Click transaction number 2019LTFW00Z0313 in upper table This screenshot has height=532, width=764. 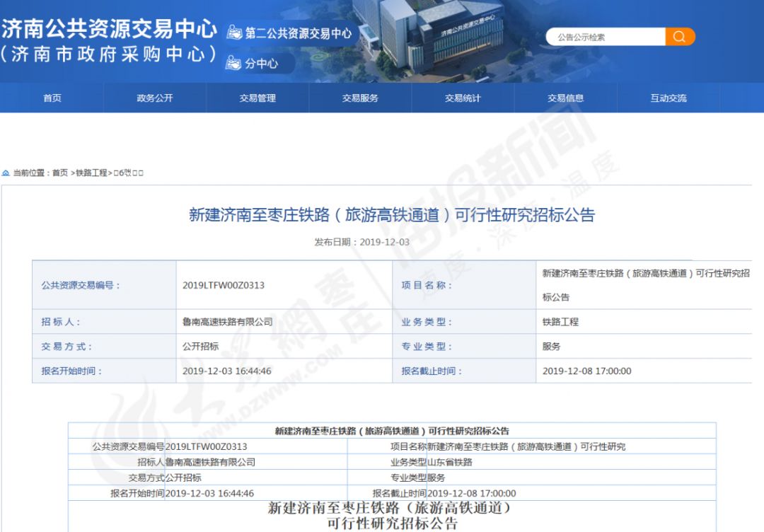[223, 286]
